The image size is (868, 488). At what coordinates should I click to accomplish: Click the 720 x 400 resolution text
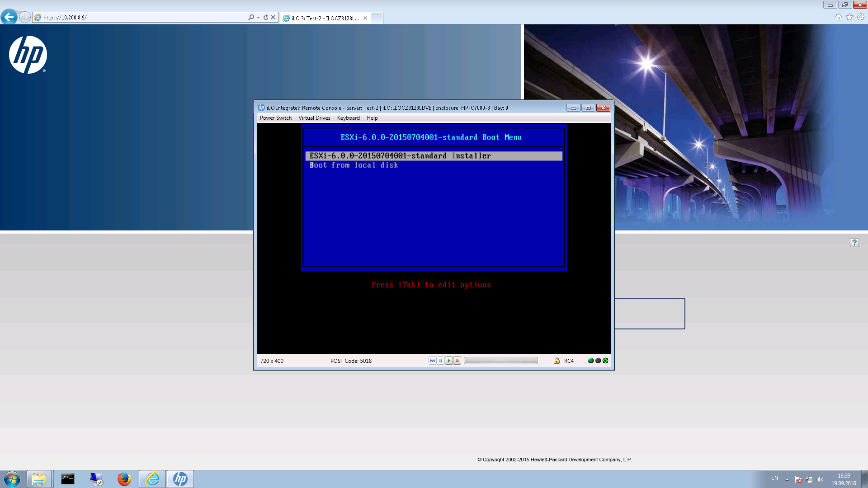(272, 361)
